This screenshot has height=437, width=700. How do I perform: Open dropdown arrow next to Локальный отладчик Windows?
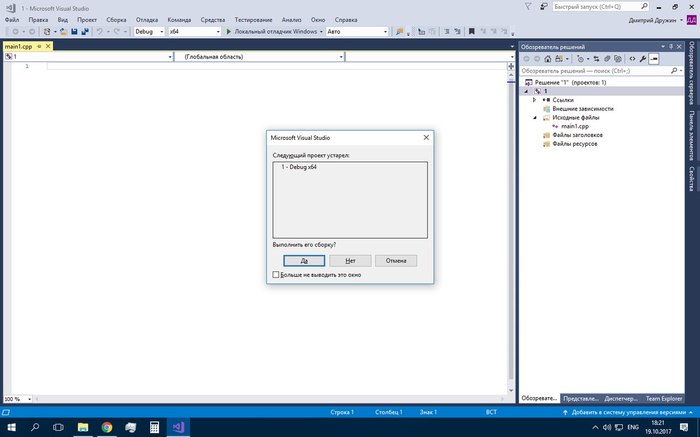pyautogui.click(x=321, y=32)
